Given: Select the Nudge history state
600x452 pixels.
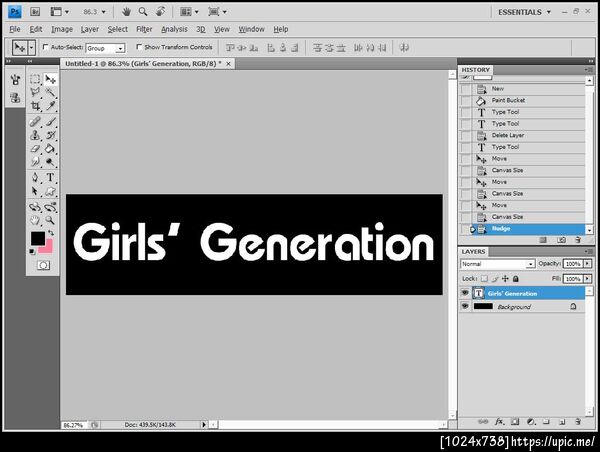Looking at the screenshot, I should point(522,228).
